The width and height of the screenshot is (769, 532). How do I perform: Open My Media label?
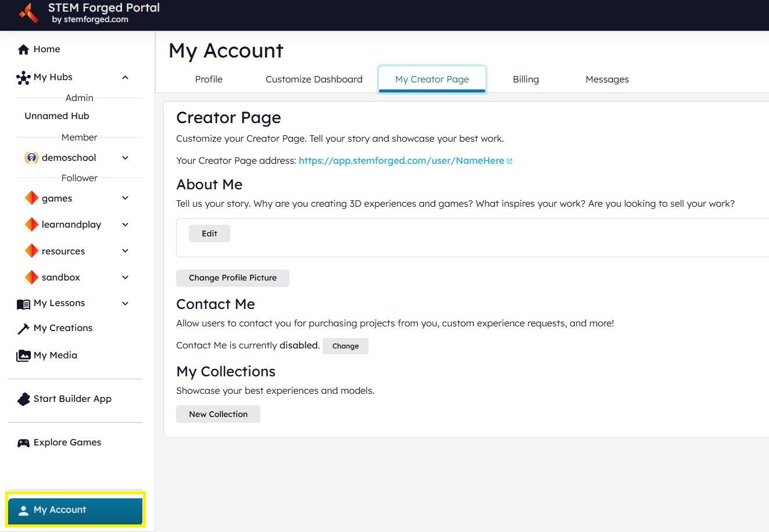click(55, 355)
